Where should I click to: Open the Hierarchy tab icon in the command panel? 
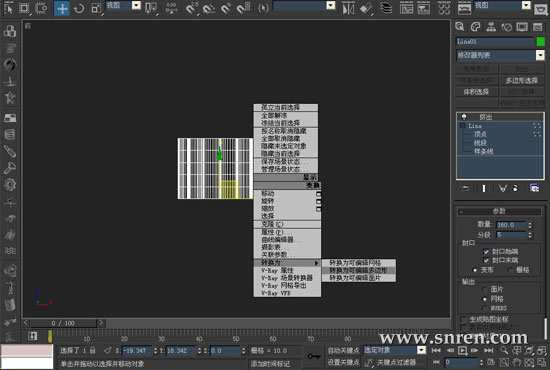491,27
